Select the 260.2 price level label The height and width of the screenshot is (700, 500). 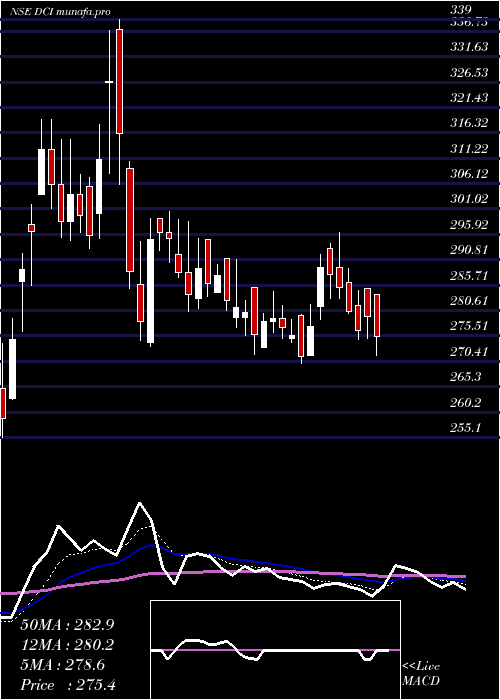click(x=465, y=403)
